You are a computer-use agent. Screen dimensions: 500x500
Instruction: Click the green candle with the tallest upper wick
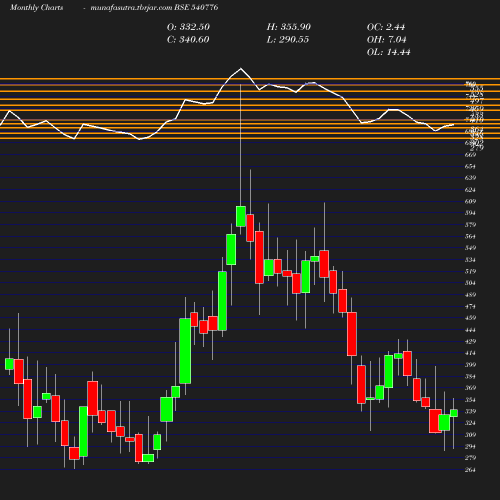[241, 216]
